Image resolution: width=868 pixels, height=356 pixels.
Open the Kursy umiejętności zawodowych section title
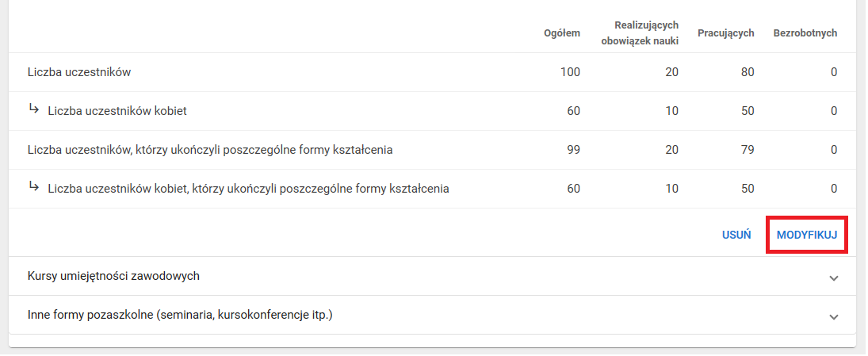(113, 276)
